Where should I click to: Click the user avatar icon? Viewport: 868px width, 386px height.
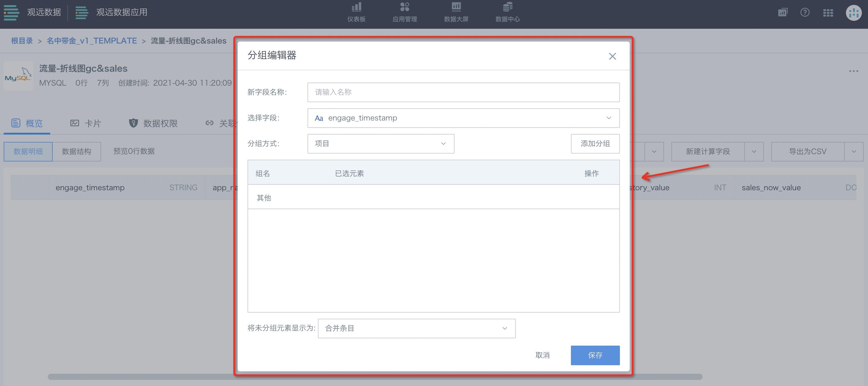pos(854,13)
